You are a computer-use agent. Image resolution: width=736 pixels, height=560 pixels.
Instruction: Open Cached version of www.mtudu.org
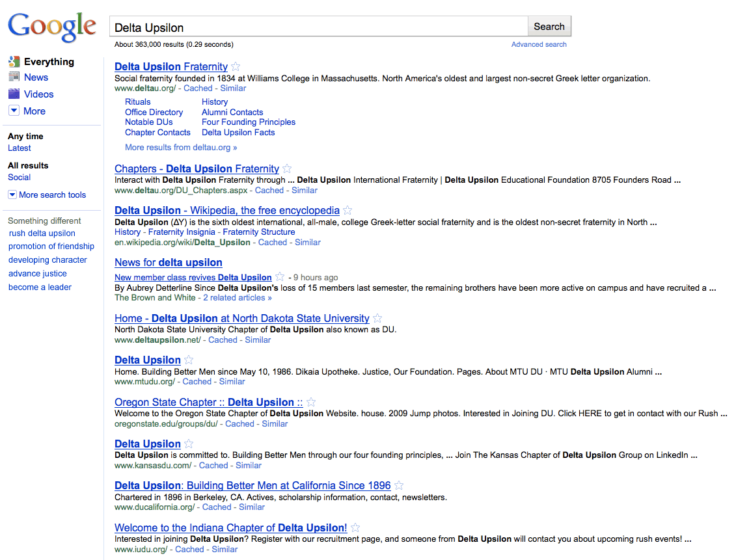click(x=197, y=382)
